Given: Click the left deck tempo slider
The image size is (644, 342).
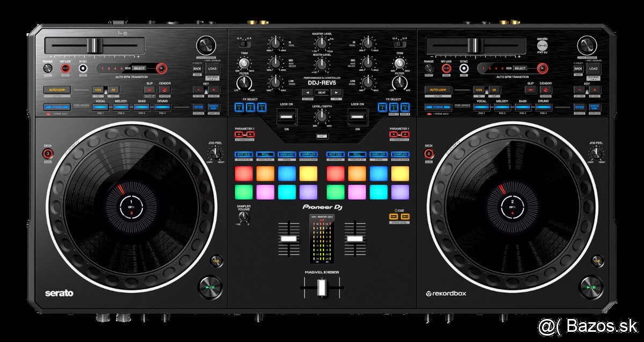Looking at the screenshot, I should pos(94,46).
